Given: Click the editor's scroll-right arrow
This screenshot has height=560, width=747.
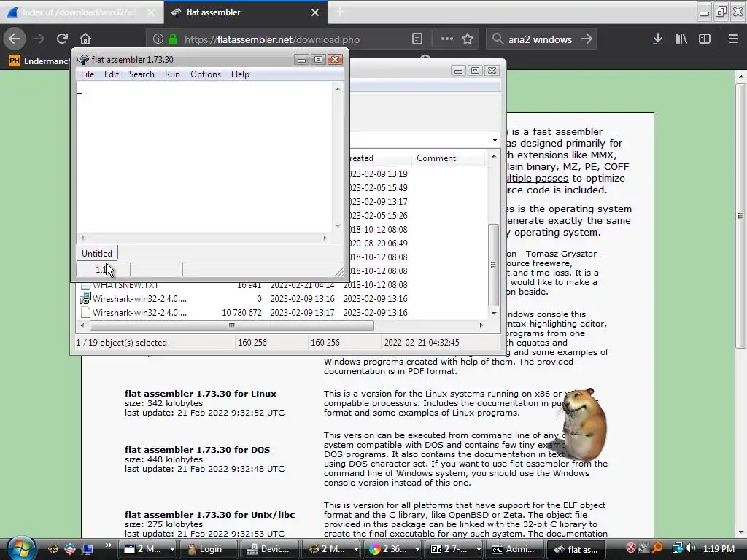Looking at the screenshot, I should coord(325,237).
